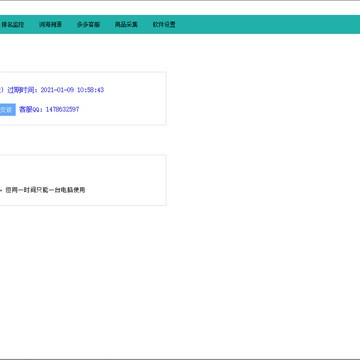The image size is (360, 360).
Task: Switch to the second navigation tab
Action: coord(50,24)
